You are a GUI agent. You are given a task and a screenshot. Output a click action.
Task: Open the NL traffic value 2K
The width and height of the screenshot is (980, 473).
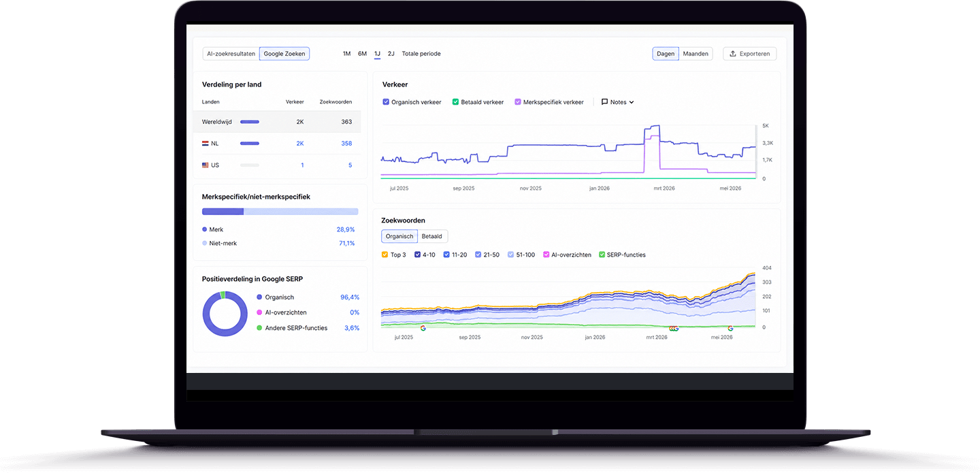[300, 144]
